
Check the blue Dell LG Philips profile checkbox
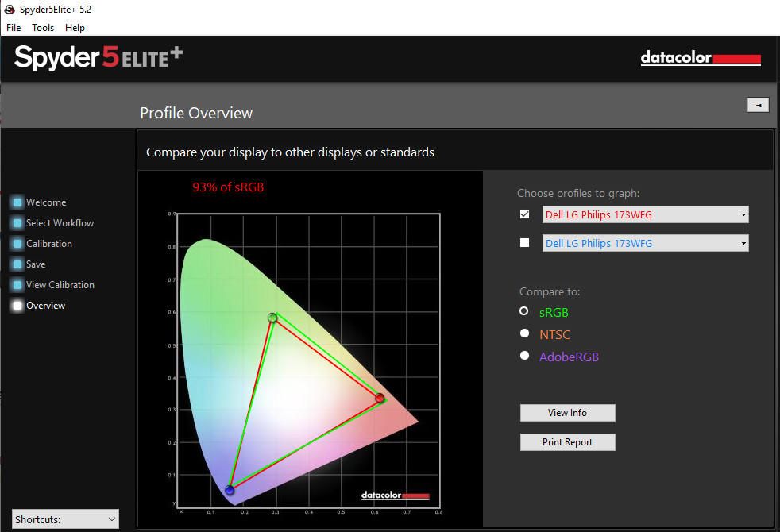click(x=524, y=243)
